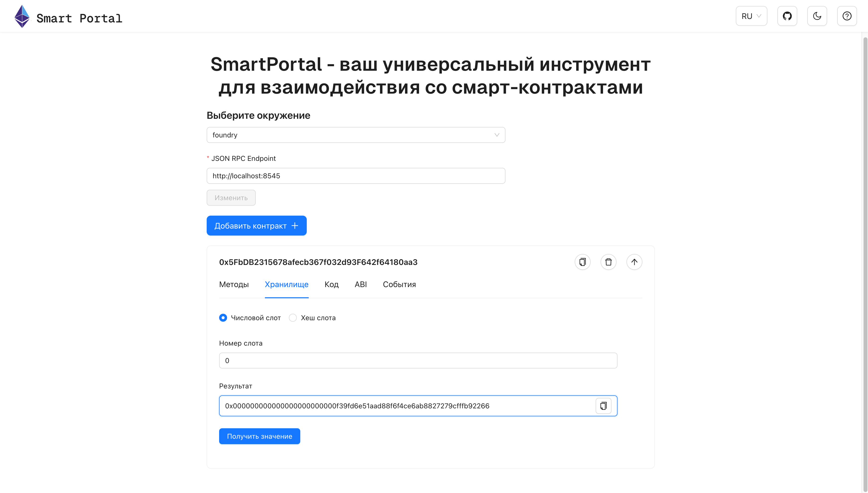Expand the foundry environment dropdown
This screenshot has width=868, height=493.
(x=355, y=135)
